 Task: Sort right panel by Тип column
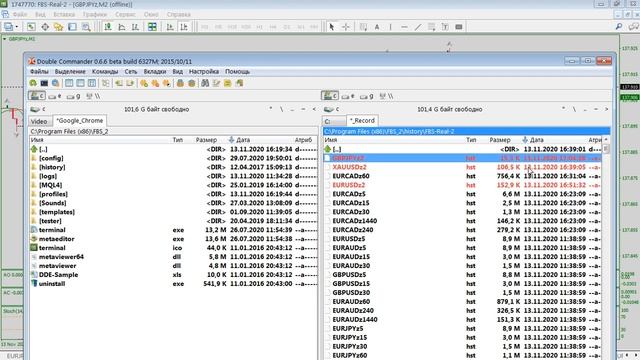(471, 140)
